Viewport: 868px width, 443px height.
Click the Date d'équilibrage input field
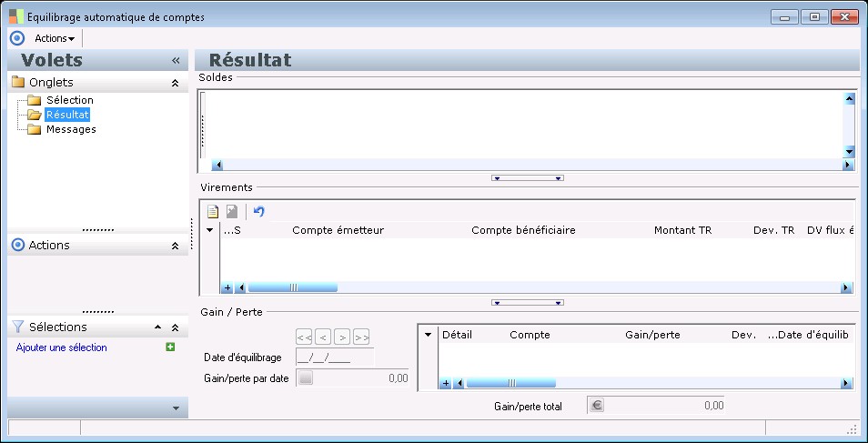pyautogui.click(x=336, y=357)
